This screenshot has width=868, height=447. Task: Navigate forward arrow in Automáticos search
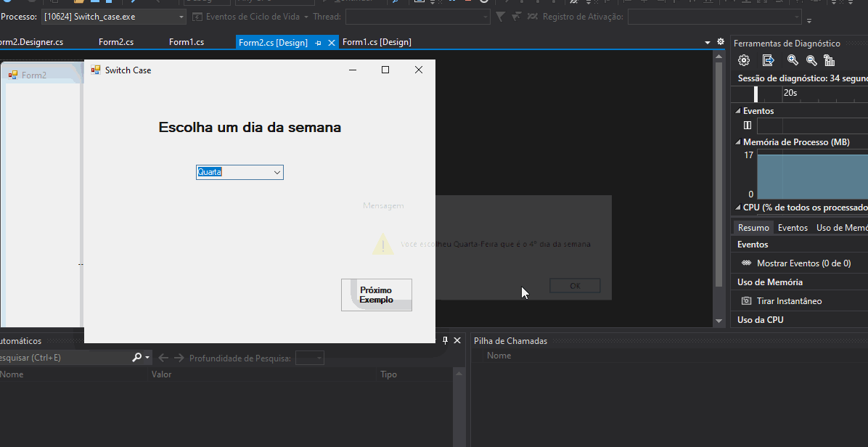179,358
